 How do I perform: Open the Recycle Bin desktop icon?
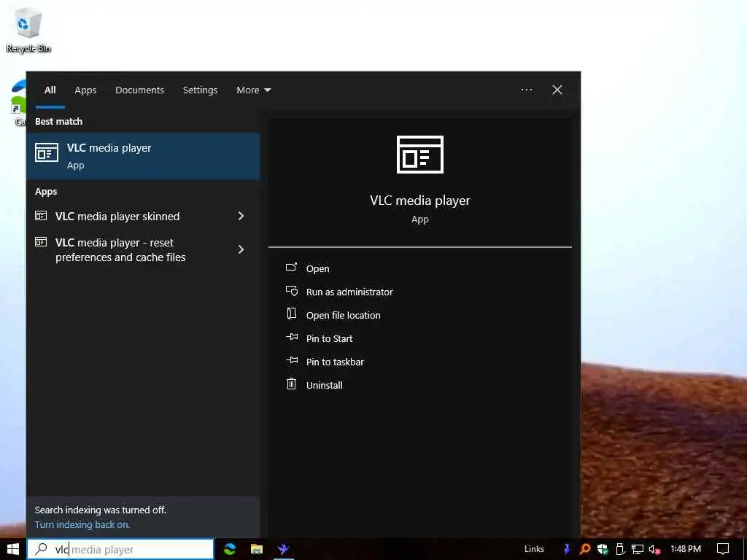[28, 30]
